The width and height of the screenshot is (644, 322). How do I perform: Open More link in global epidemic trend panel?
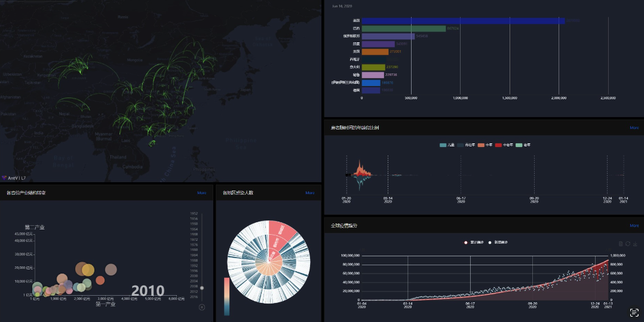[x=634, y=226]
